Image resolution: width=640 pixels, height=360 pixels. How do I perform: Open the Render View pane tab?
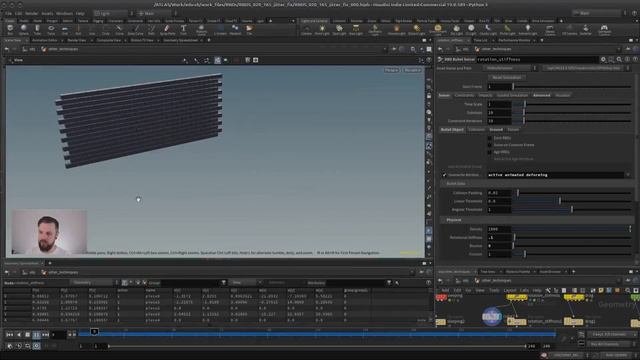(x=77, y=40)
